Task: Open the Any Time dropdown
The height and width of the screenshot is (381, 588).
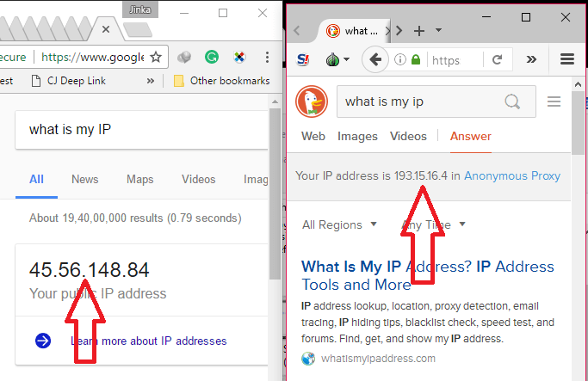Action: (x=433, y=224)
